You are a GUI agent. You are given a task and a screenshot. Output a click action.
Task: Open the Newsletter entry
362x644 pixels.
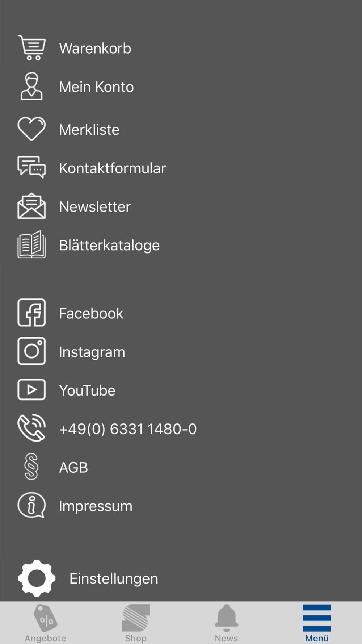tap(95, 207)
